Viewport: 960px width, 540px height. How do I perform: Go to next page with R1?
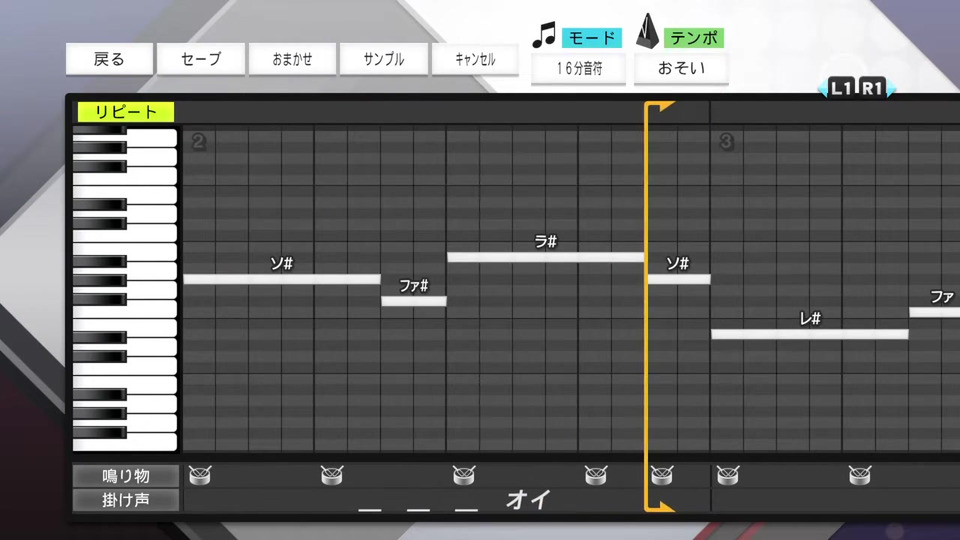(873, 88)
